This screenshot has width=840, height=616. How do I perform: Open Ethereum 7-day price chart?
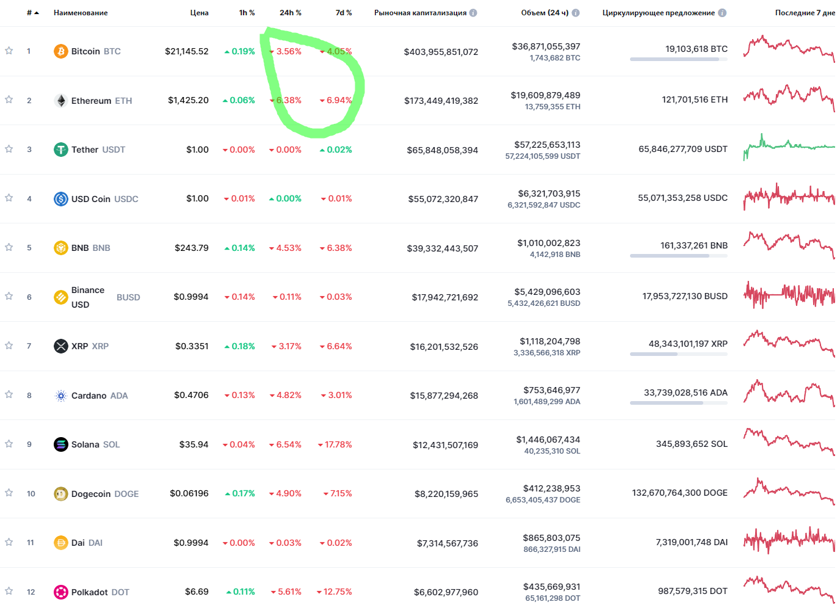pyautogui.click(x=789, y=98)
